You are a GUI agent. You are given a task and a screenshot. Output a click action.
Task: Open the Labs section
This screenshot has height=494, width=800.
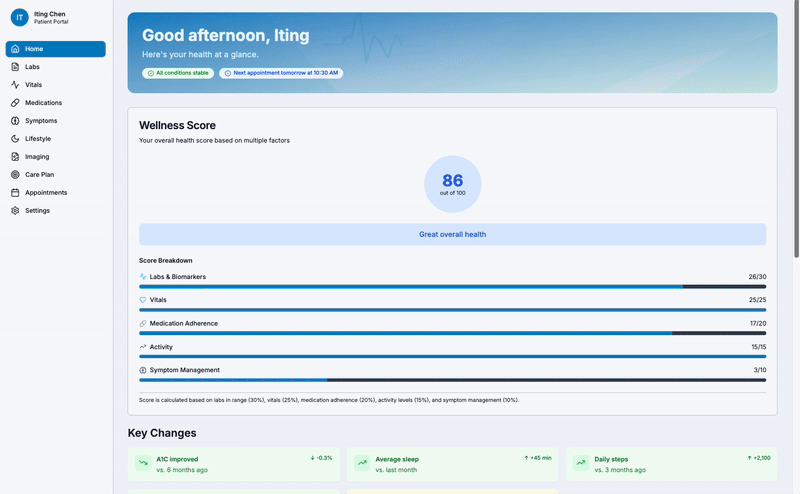56,67
